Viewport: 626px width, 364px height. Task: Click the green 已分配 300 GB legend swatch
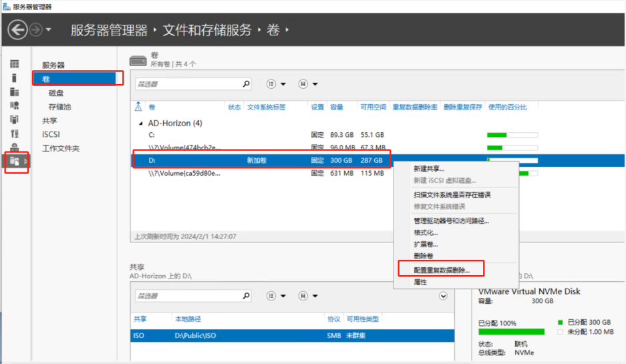tap(560, 322)
